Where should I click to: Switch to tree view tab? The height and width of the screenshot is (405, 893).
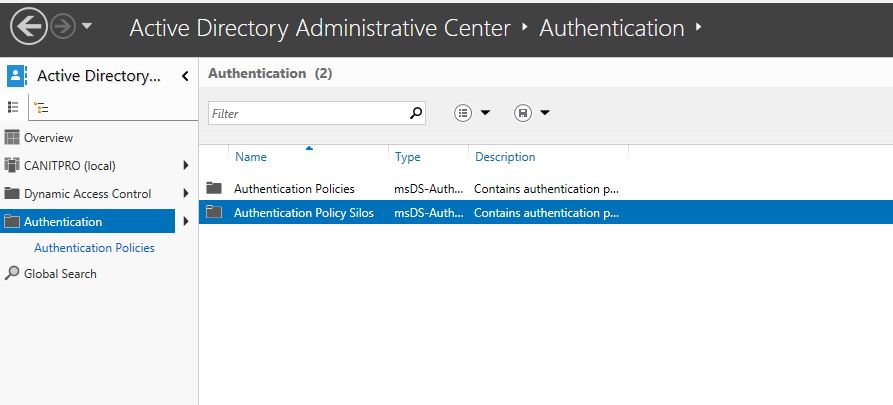pos(41,107)
